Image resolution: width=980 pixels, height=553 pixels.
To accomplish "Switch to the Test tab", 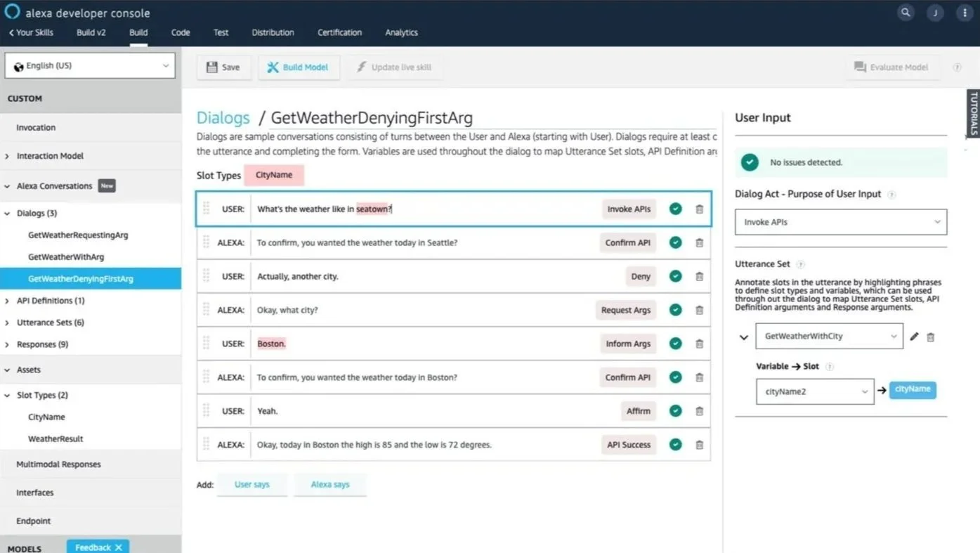I will (221, 32).
